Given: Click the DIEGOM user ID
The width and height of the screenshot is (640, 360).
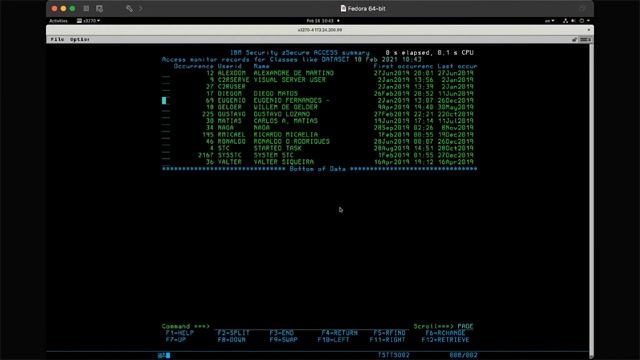Looking at the screenshot, I should pos(229,93).
